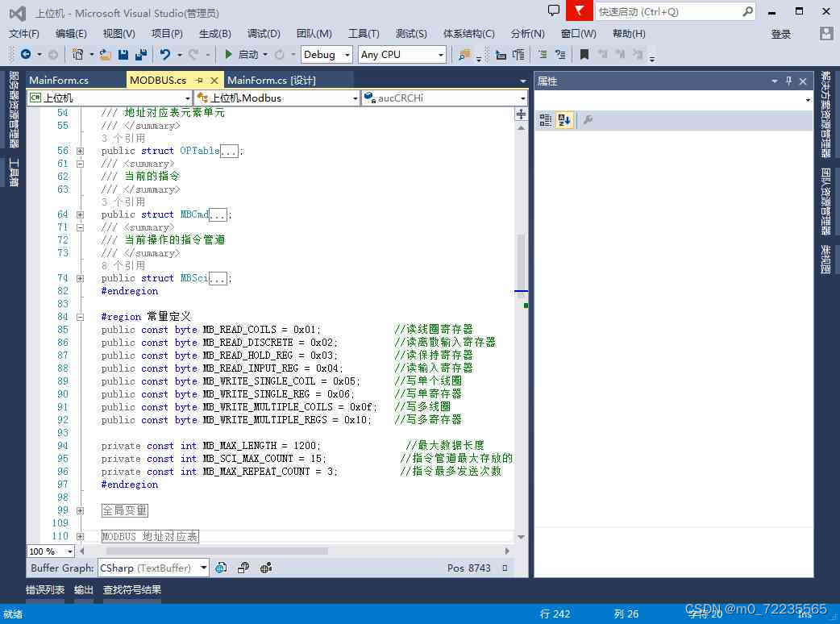Open 工具箱 side tab
Image resolution: width=840 pixels, height=624 pixels.
pyautogui.click(x=14, y=173)
